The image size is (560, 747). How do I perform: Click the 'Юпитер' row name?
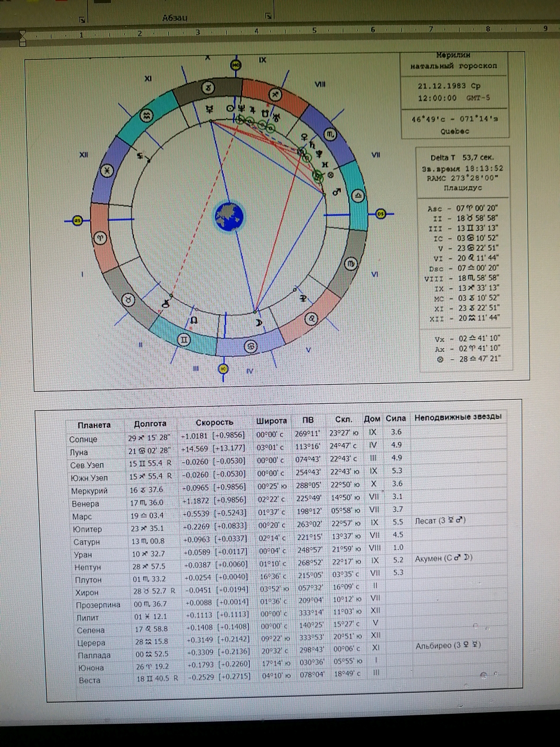87,529
